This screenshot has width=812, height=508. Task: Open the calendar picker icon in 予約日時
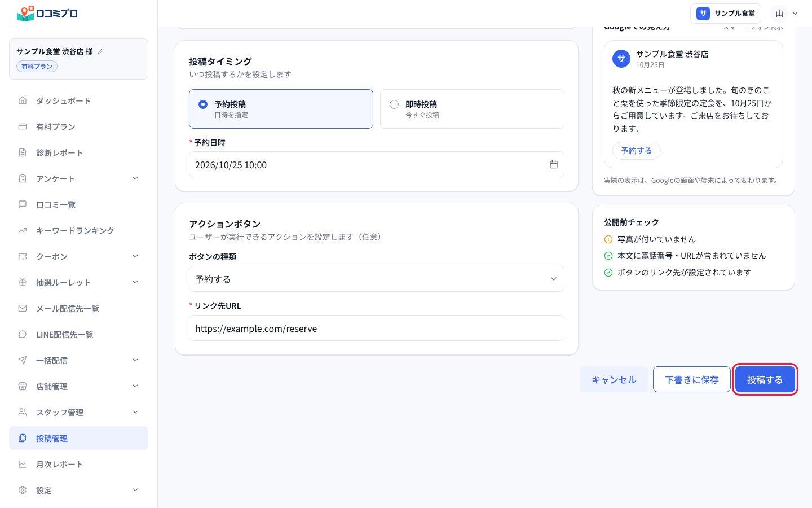[x=554, y=164]
